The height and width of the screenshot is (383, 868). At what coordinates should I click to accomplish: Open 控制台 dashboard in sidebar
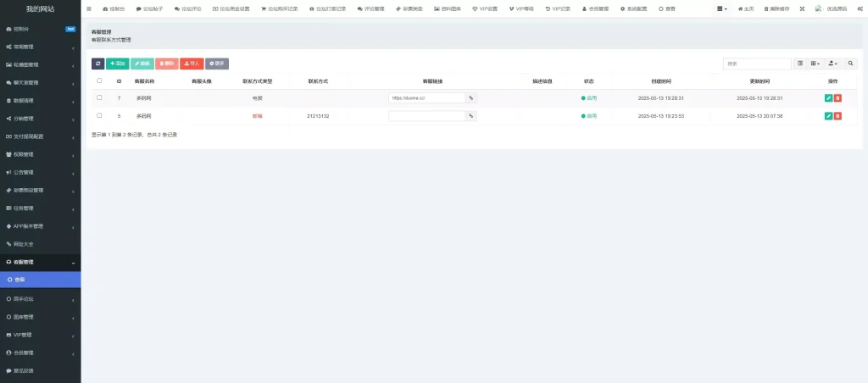41,29
